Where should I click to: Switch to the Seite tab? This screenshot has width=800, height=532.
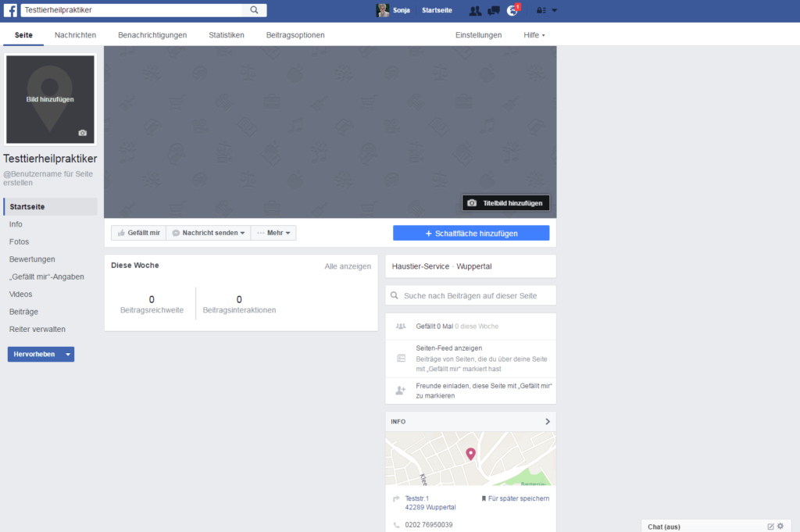tap(23, 35)
